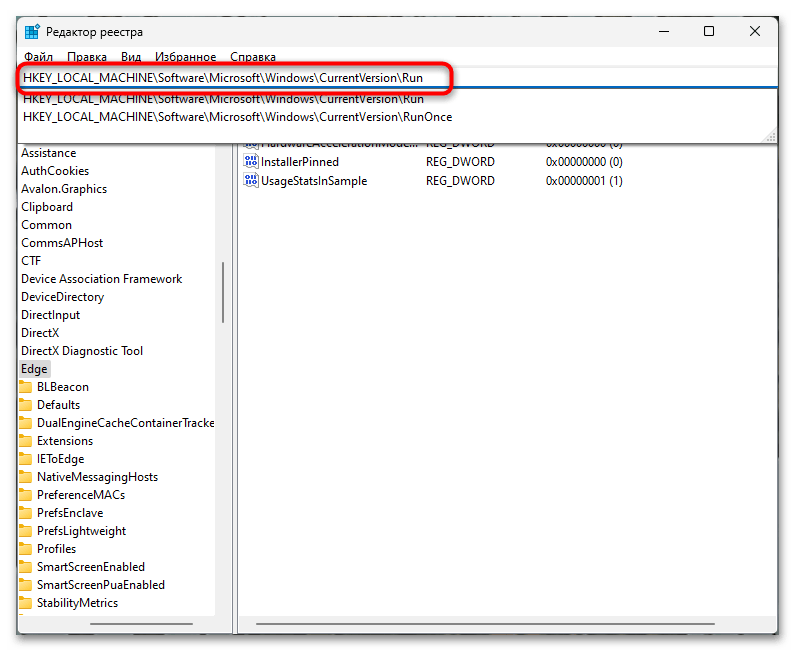The width and height of the screenshot is (795, 651).
Task: Click the values pane horizontal scrollbar
Action: (485, 624)
